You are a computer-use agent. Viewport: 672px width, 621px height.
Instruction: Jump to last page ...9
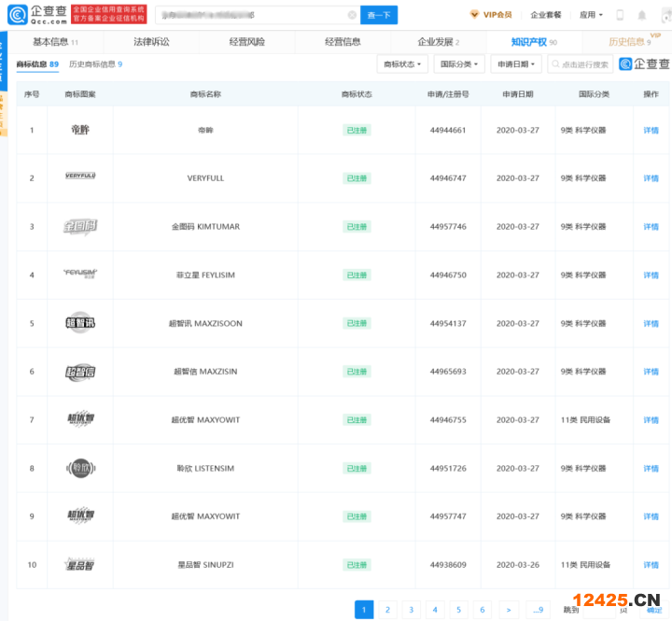click(538, 610)
